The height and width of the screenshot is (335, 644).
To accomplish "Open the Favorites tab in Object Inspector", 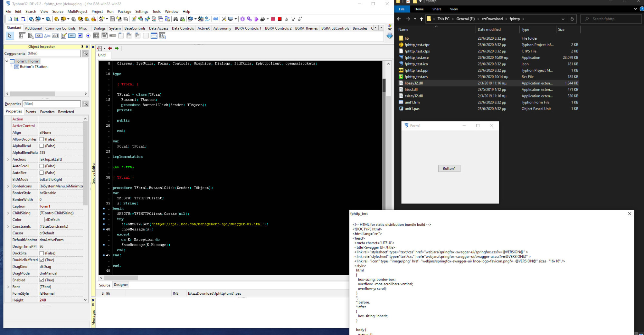I will [x=47, y=112].
